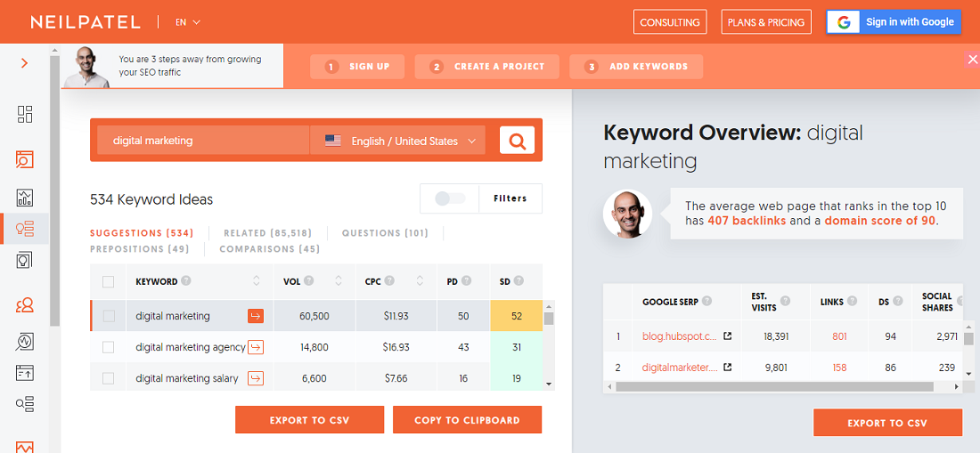Open the pulse magnifier icon in sidebar
This screenshot has width=980, height=453.
click(24, 342)
